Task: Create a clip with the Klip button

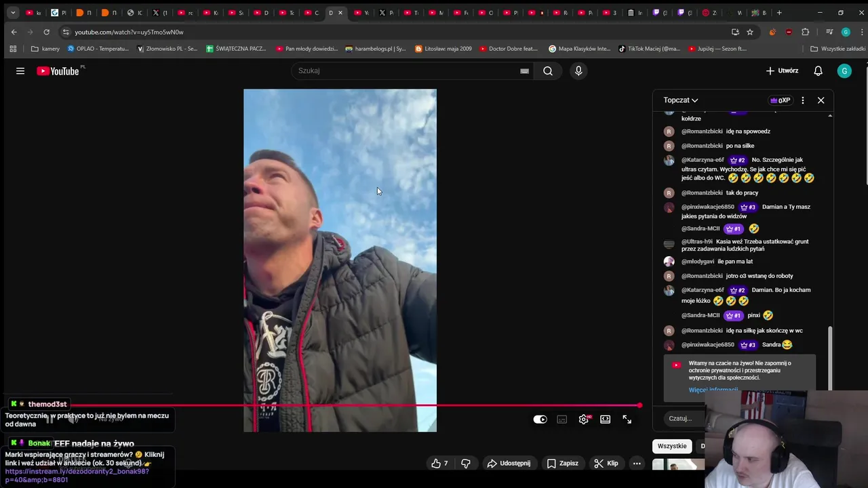Action: click(x=606, y=464)
